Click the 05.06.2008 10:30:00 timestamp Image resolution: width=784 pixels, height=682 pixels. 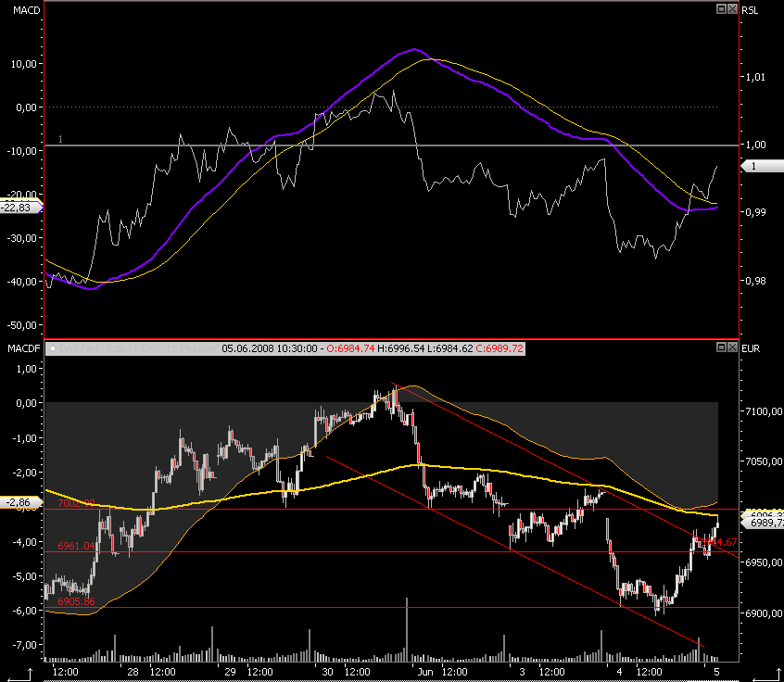click(270, 348)
